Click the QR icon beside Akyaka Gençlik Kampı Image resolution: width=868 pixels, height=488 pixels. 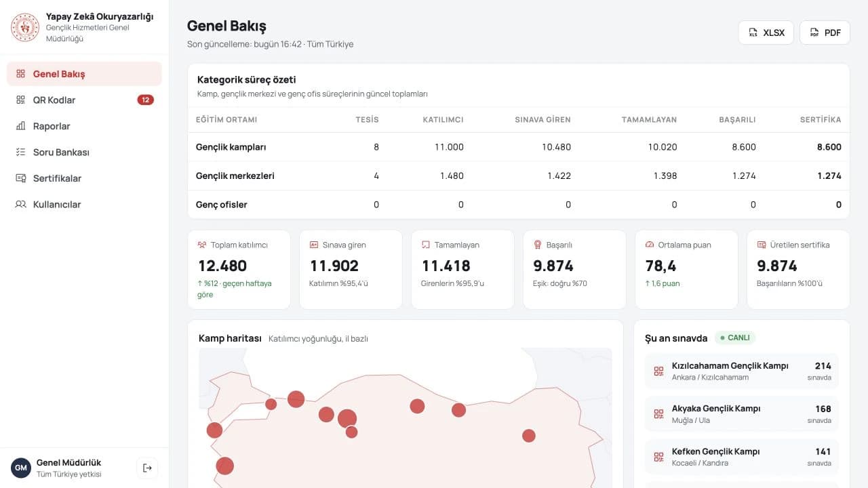(x=658, y=414)
